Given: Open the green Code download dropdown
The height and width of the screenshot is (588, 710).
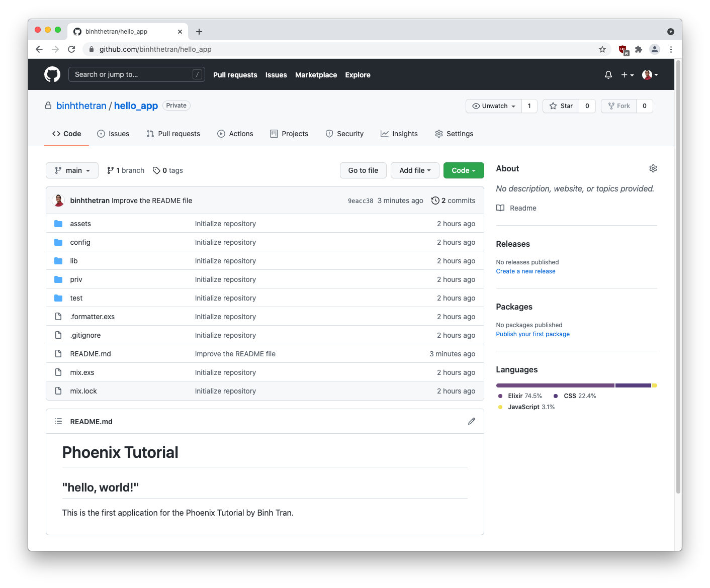Looking at the screenshot, I should [x=463, y=170].
